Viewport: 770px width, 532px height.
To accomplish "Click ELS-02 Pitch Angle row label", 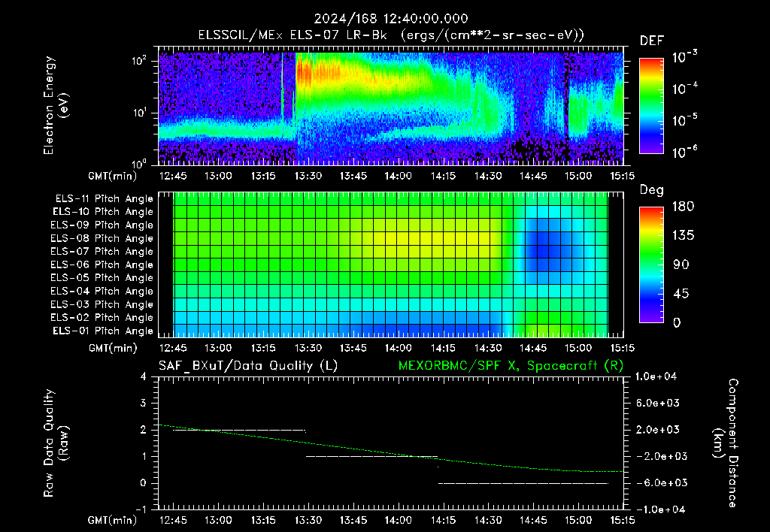I will click(x=102, y=318).
